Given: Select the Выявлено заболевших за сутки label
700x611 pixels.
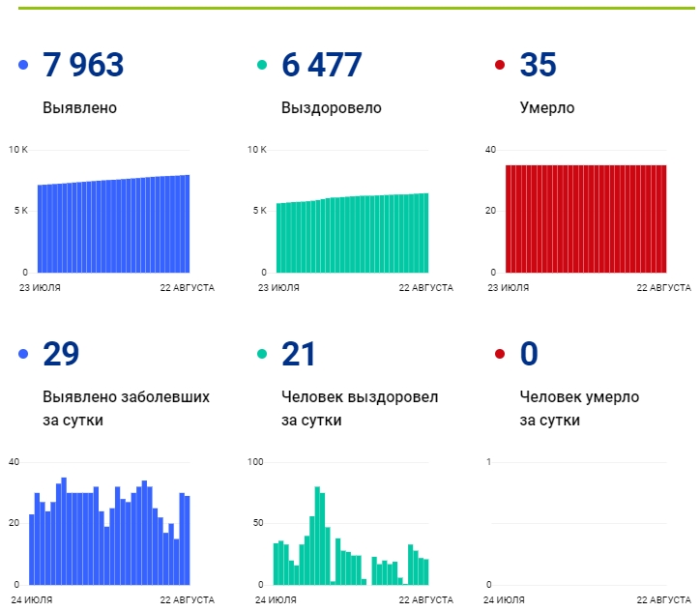Looking at the screenshot, I should click(x=126, y=408).
